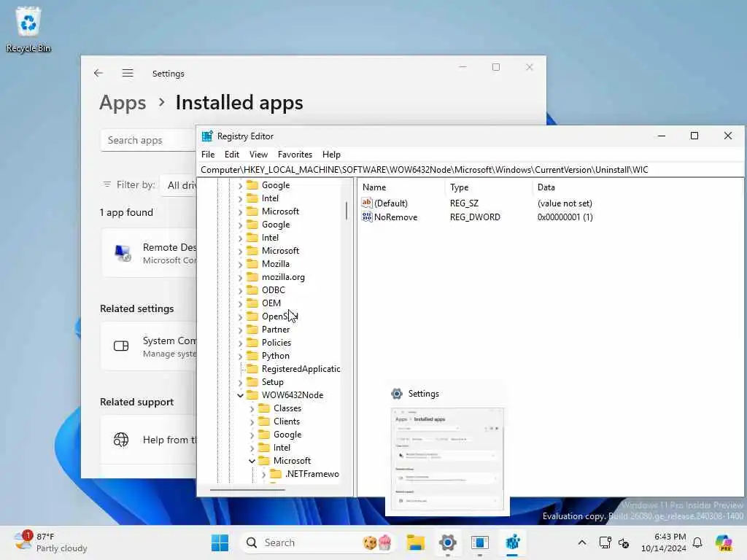Select the RegisteredApplications key

click(301, 368)
